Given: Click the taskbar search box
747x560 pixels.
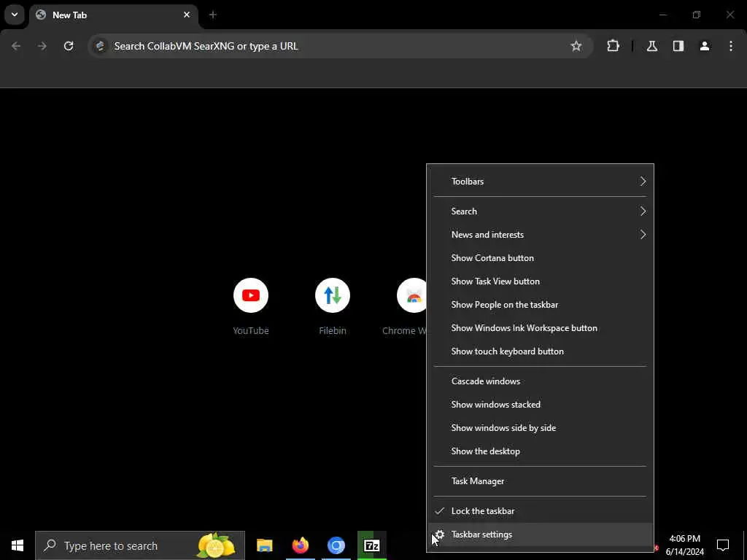Looking at the screenshot, I should click(x=140, y=545).
